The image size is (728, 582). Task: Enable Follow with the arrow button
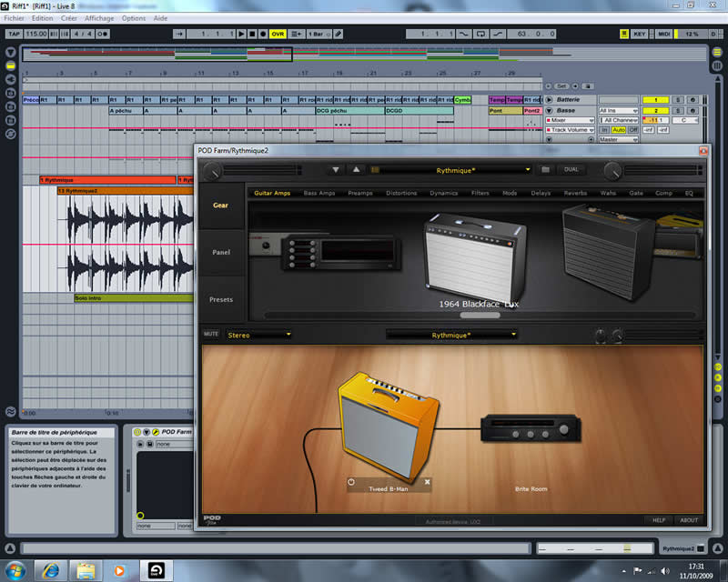pyautogui.click(x=179, y=34)
